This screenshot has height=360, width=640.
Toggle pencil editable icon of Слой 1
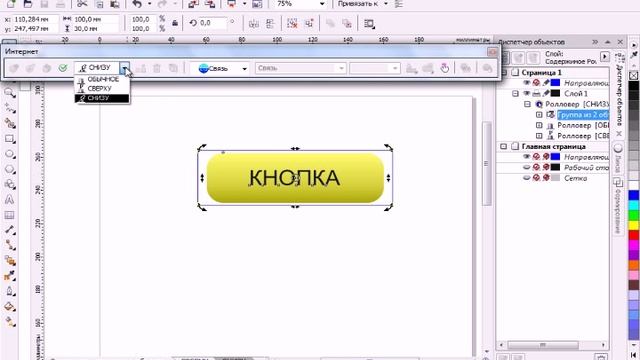click(546, 93)
